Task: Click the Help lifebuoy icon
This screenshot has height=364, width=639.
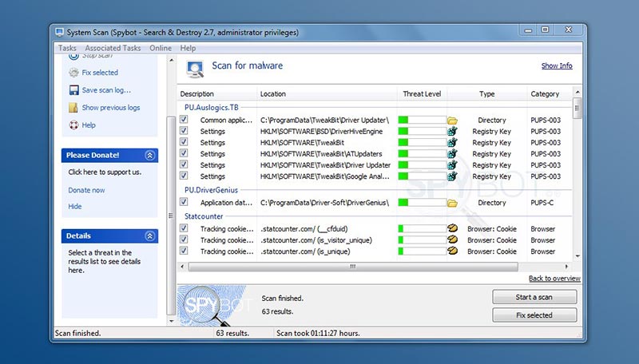Action: [73, 125]
